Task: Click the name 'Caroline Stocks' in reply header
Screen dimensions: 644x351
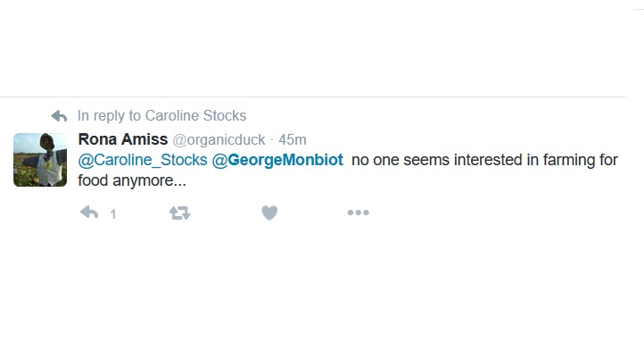Action: point(196,115)
